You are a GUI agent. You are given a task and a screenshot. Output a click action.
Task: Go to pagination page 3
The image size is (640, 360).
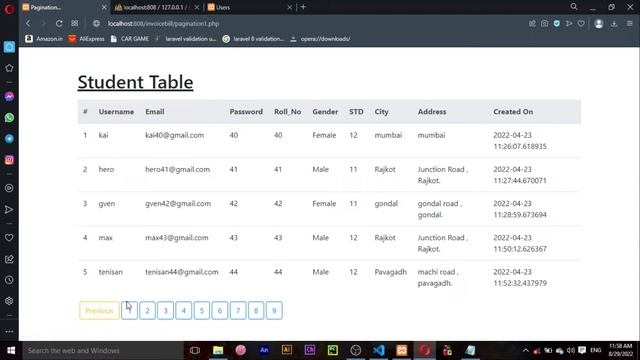165,311
